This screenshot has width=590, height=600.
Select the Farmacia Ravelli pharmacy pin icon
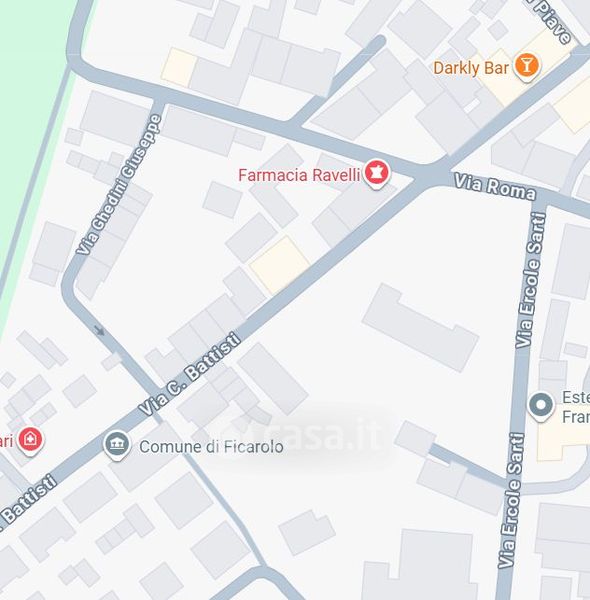(x=376, y=174)
